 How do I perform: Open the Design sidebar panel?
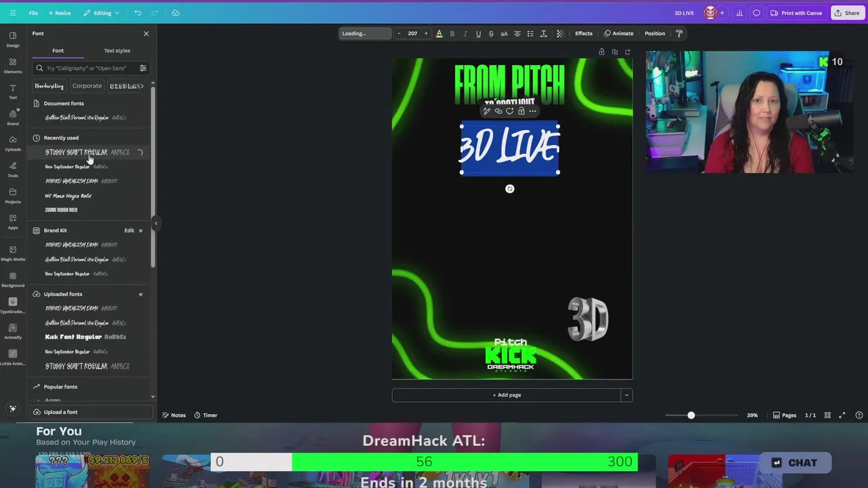click(13, 39)
